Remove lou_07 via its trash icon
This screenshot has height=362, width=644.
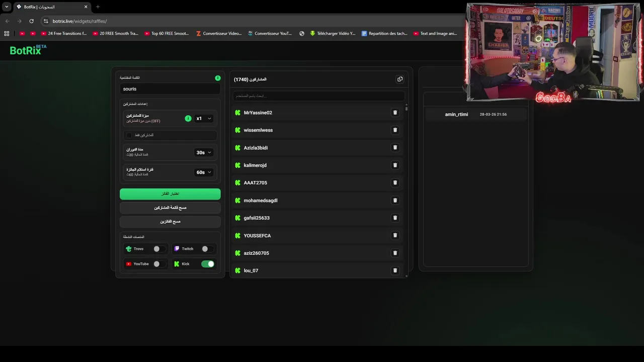click(x=395, y=270)
